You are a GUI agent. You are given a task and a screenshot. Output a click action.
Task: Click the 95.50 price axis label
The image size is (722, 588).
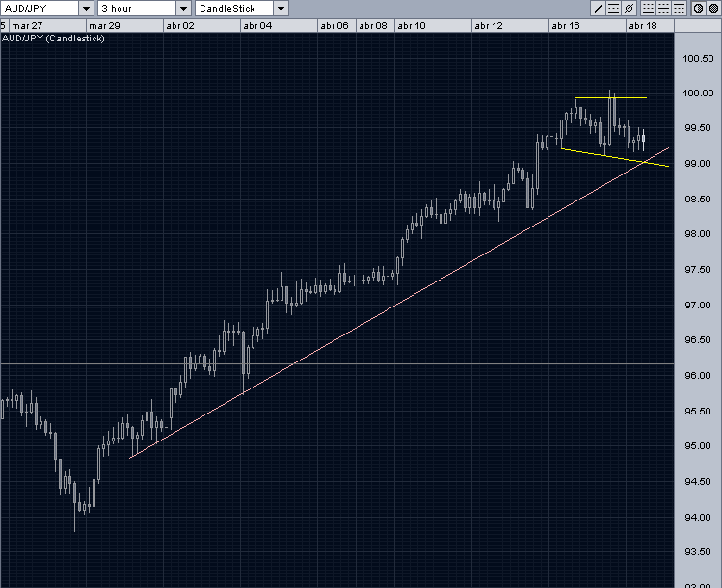click(x=699, y=411)
